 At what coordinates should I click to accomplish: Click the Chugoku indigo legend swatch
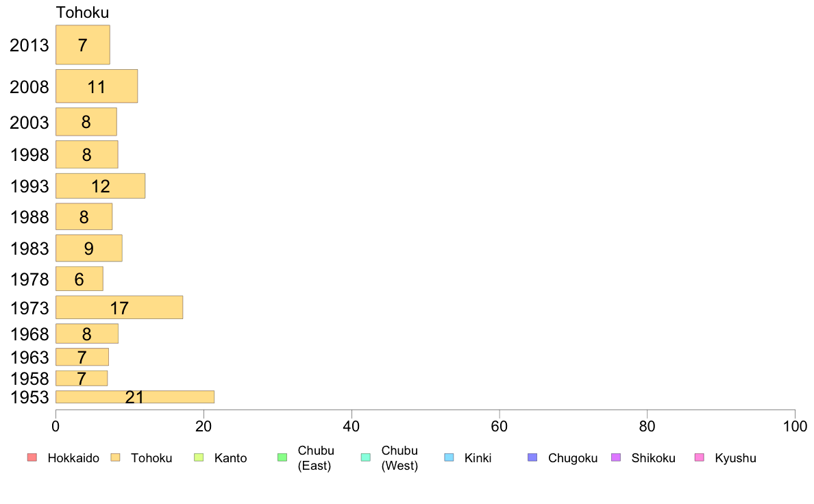point(532,457)
